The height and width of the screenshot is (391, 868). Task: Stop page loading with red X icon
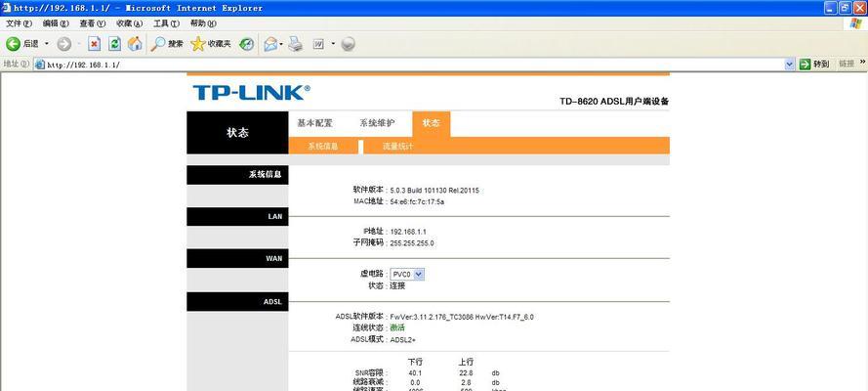tap(95, 44)
